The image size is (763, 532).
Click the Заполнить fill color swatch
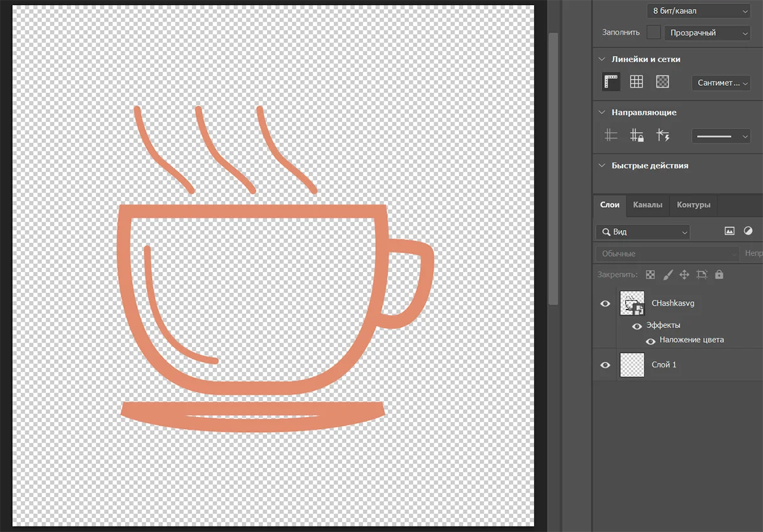click(653, 32)
